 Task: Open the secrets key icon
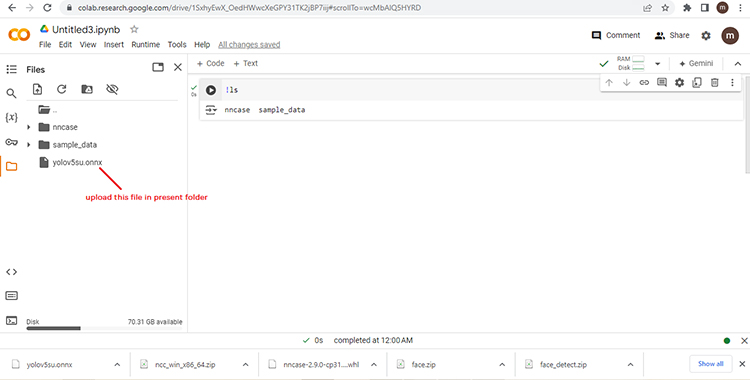(11, 142)
